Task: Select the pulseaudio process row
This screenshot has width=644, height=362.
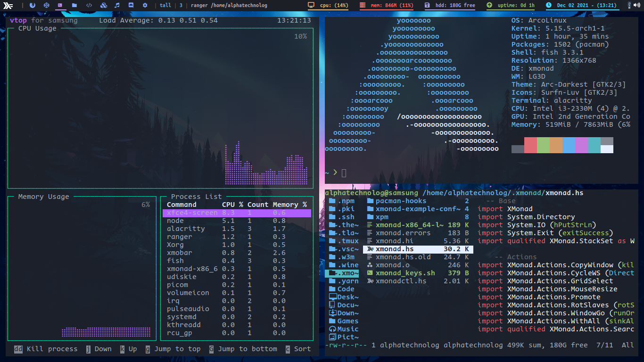Action: [237, 309]
